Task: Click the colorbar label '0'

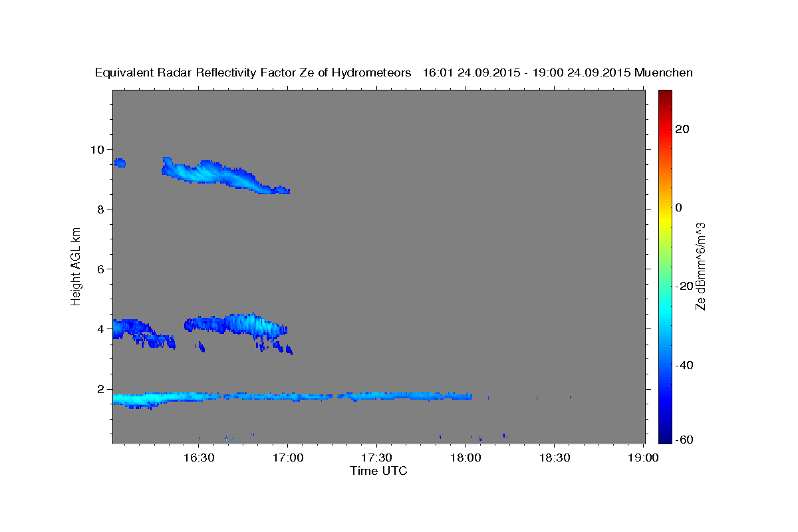Action: pyautogui.click(x=679, y=207)
